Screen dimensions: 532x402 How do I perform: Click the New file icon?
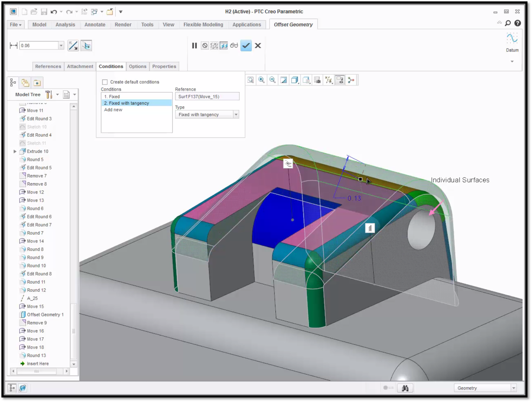(x=24, y=12)
